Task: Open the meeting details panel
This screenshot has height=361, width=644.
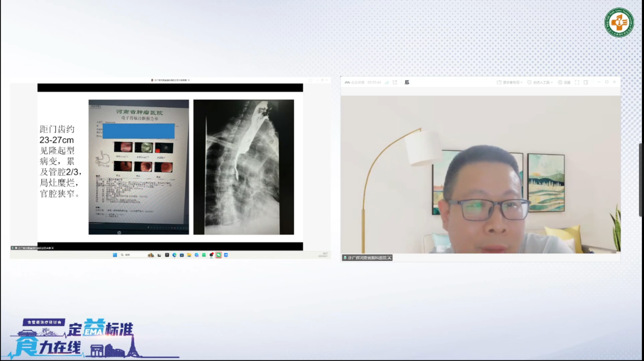Action: pos(355,82)
